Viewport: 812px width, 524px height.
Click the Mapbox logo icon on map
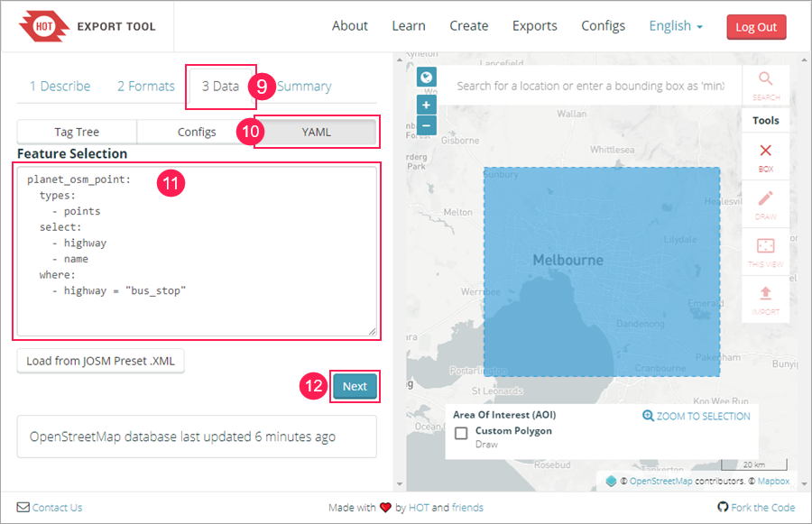click(x=611, y=481)
